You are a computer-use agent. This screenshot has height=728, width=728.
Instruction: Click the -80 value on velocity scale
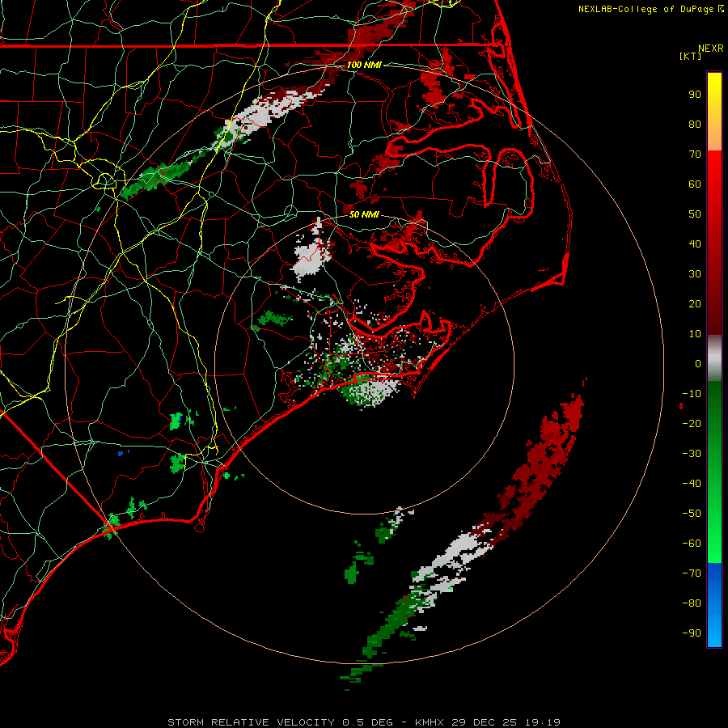tap(692, 603)
